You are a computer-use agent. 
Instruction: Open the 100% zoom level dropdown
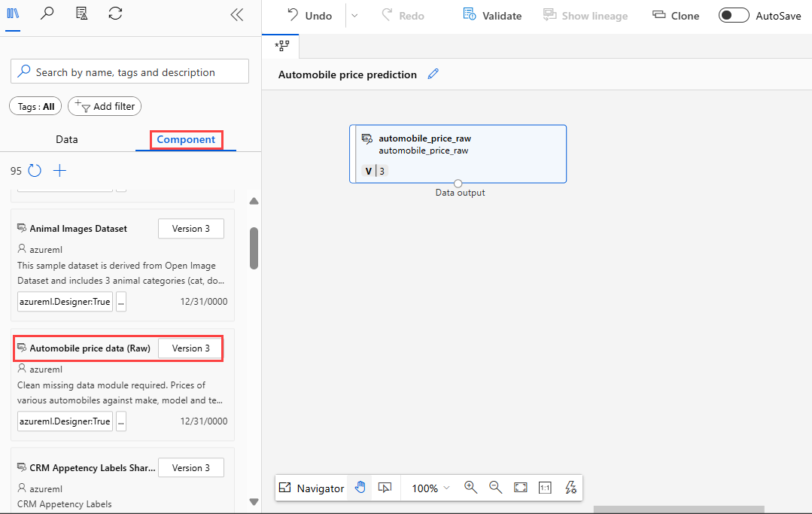[431, 488]
